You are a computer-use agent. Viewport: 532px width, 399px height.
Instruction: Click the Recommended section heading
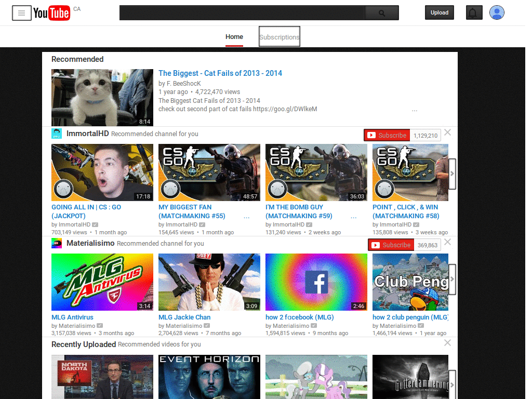[x=77, y=59]
